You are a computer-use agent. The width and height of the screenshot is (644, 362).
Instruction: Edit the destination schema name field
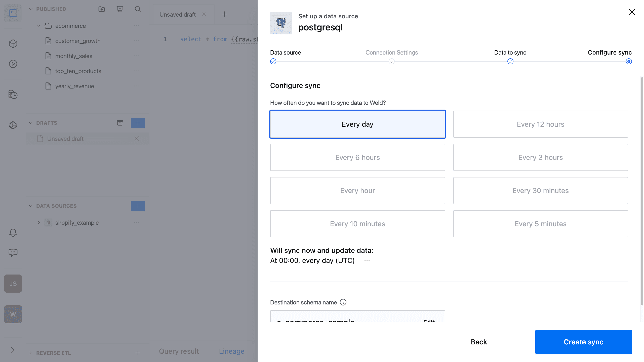tap(429, 322)
